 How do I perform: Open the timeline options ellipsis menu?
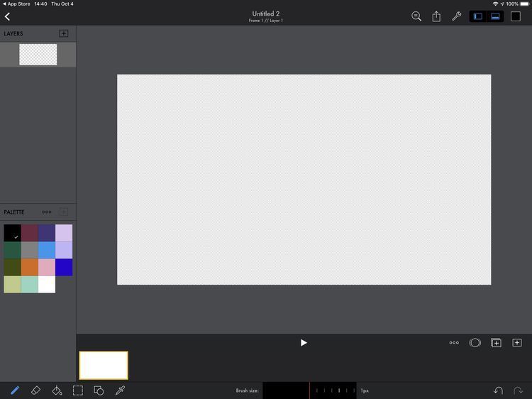454,343
